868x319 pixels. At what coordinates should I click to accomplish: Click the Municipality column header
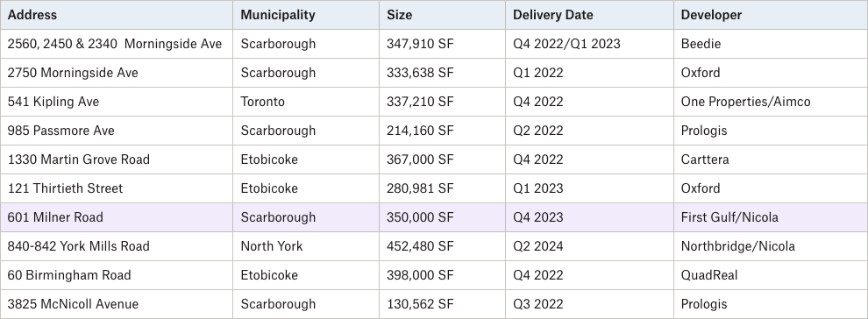click(x=306, y=15)
